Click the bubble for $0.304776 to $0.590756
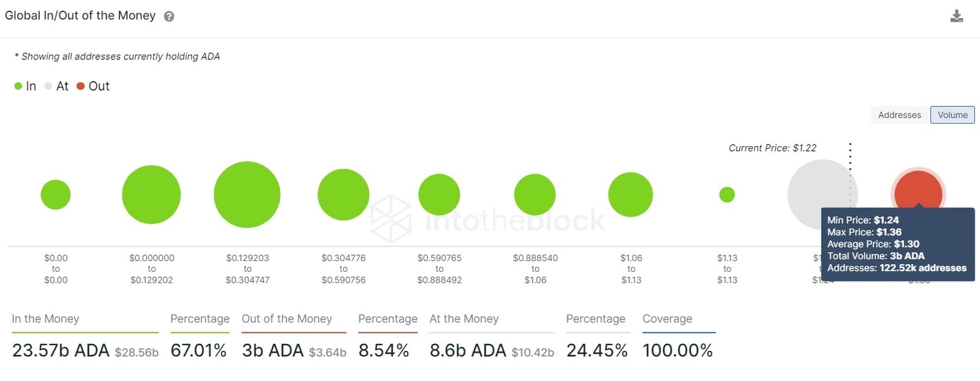The image size is (980, 381). [343, 195]
